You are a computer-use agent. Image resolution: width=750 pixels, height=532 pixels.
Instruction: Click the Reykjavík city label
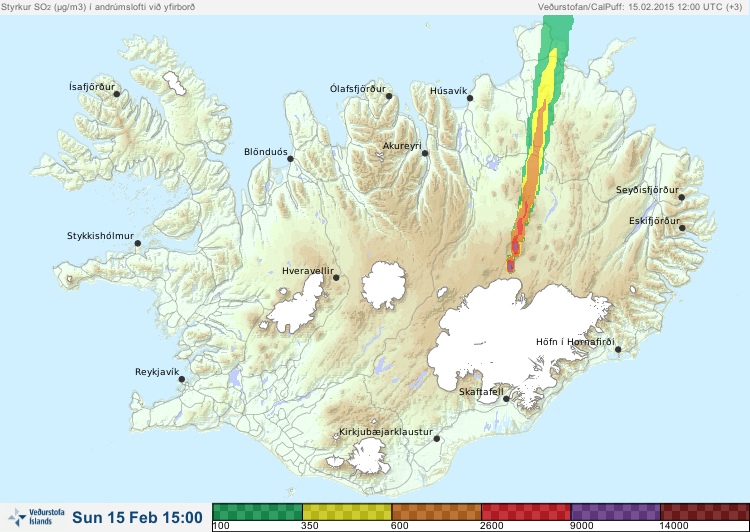[x=157, y=372]
